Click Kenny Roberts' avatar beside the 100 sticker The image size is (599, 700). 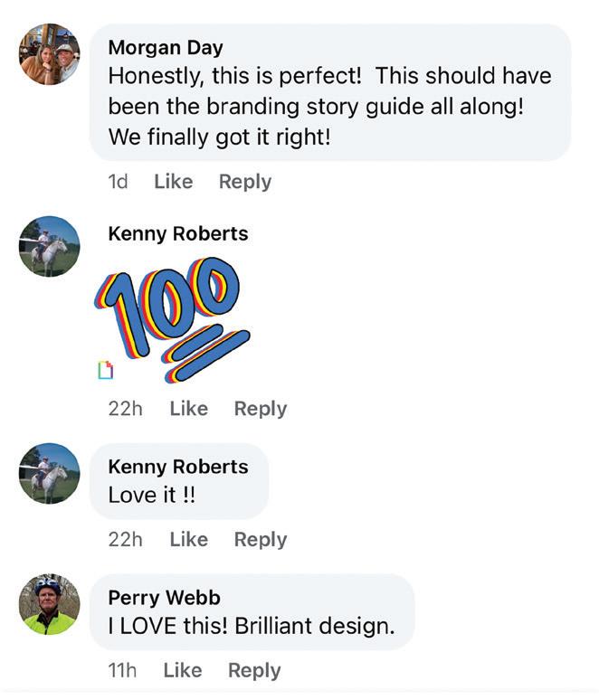(x=50, y=246)
